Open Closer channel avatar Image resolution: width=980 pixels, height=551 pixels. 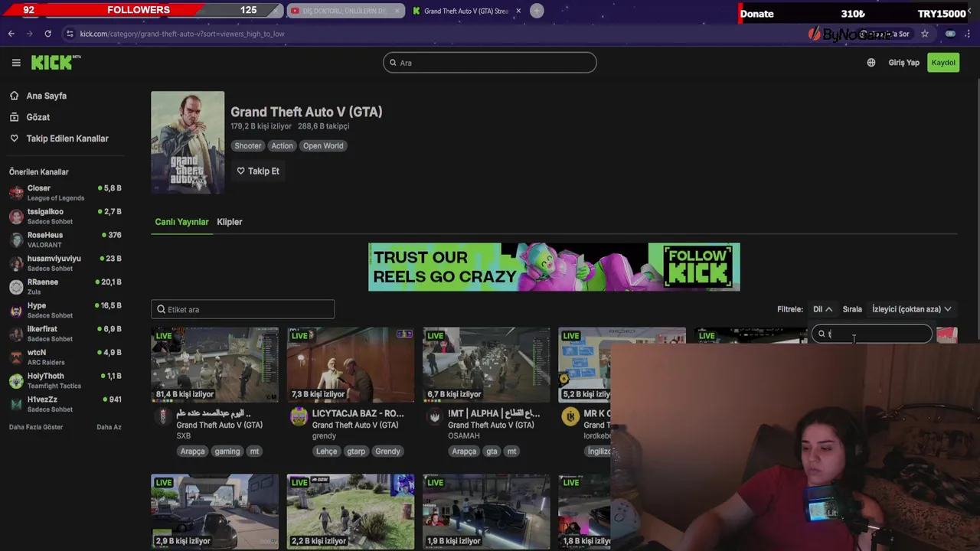click(x=16, y=193)
